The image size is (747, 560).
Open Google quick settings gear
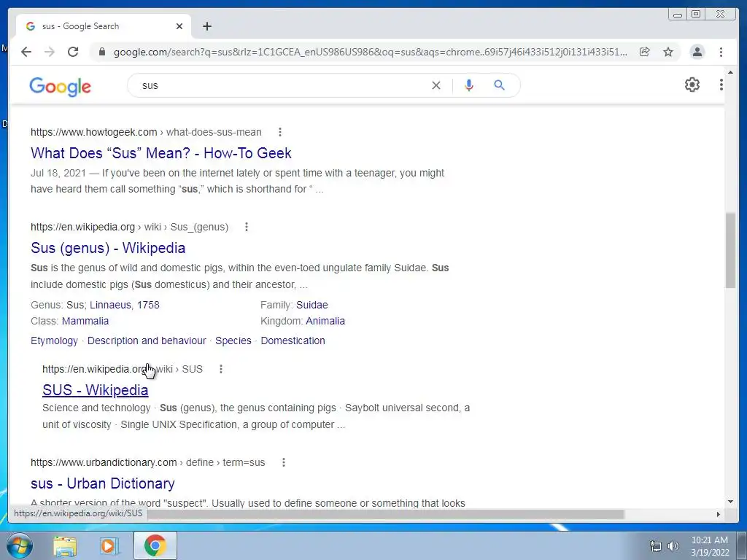point(692,85)
